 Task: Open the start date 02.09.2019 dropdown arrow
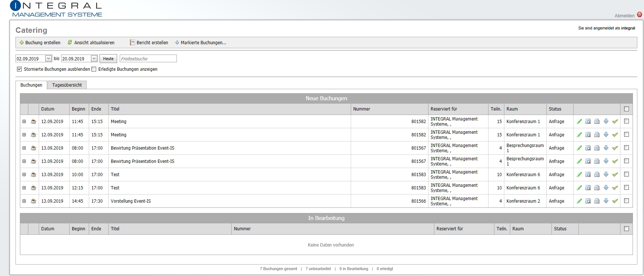pyautogui.click(x=48, y=59)
